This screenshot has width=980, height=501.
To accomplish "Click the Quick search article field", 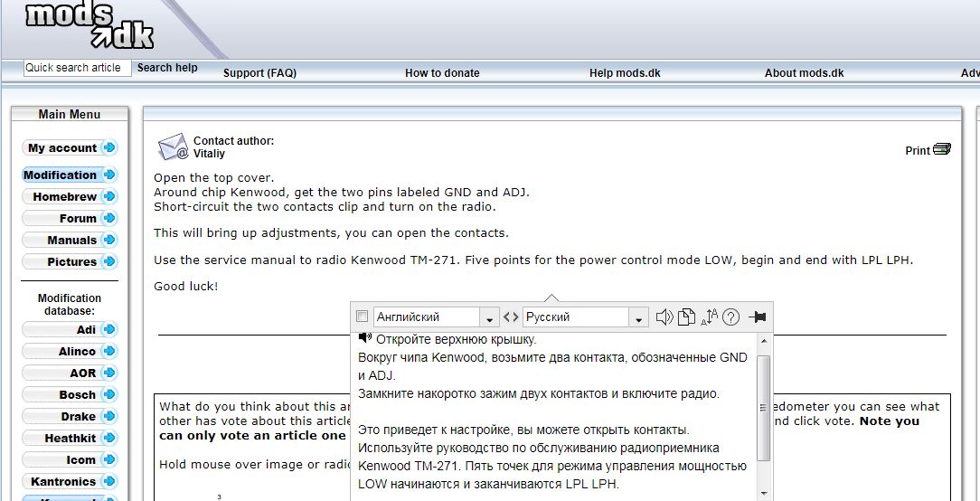I will pos(78,68).
